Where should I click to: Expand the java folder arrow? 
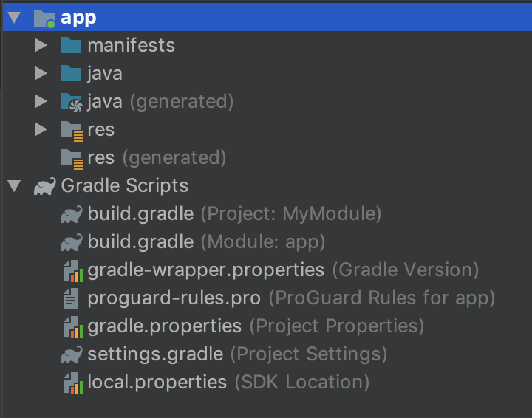pyautogui.click(x=41, y=73)
